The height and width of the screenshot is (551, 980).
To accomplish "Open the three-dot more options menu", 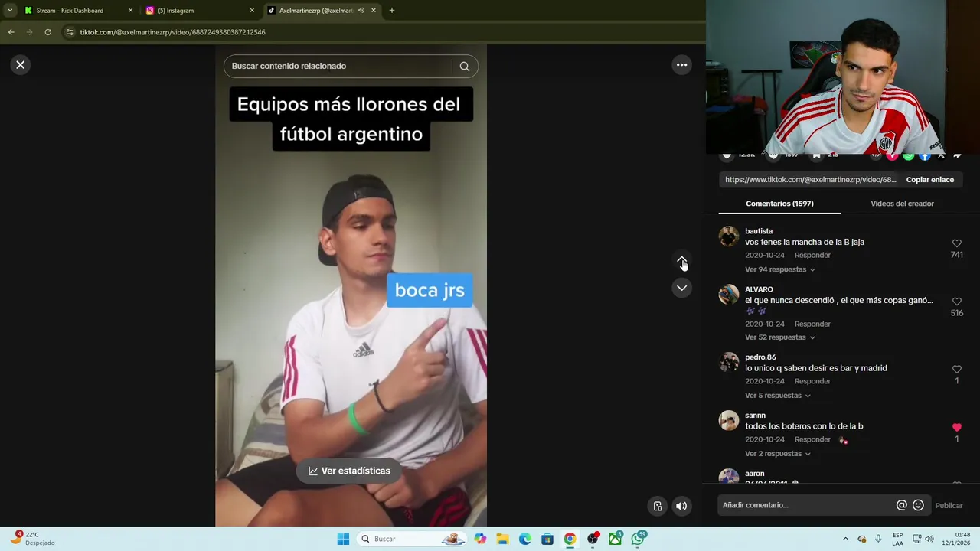I will (681, 65).
